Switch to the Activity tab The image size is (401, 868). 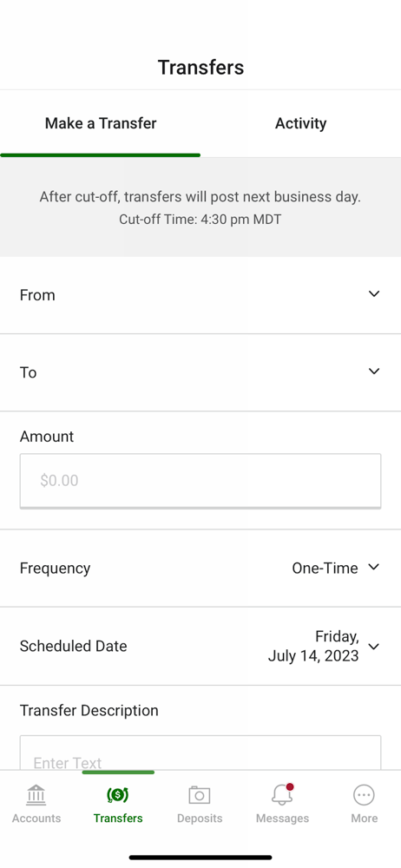click(300, 123)
